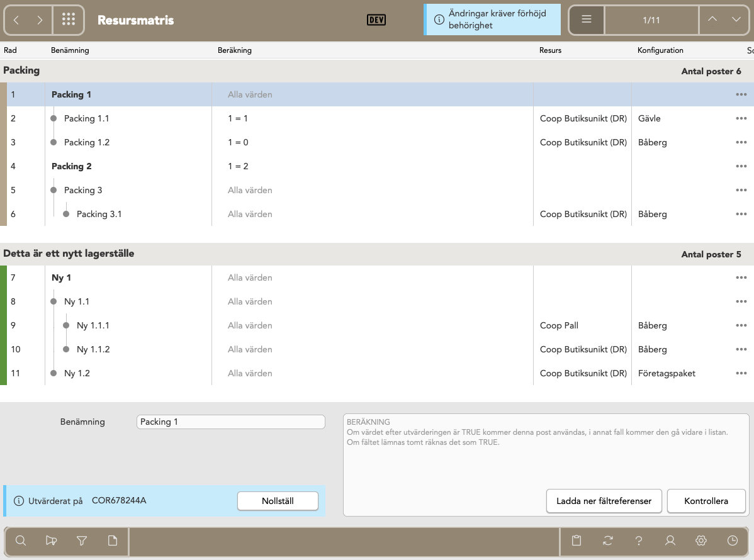Image resolution: width=754 pixels, height=560 pixels.
Task: Refresh with the circular arrows icon
Action: point(608,540)
